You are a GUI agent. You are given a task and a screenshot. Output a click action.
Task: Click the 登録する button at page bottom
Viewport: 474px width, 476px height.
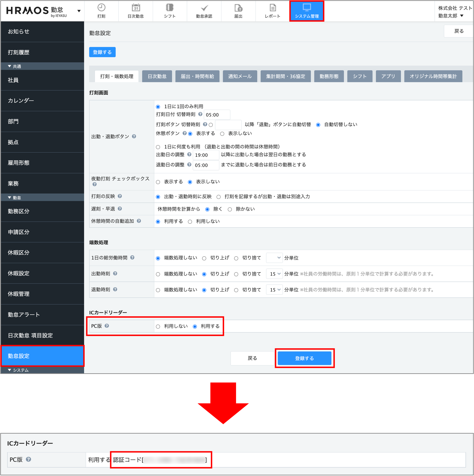305,358
